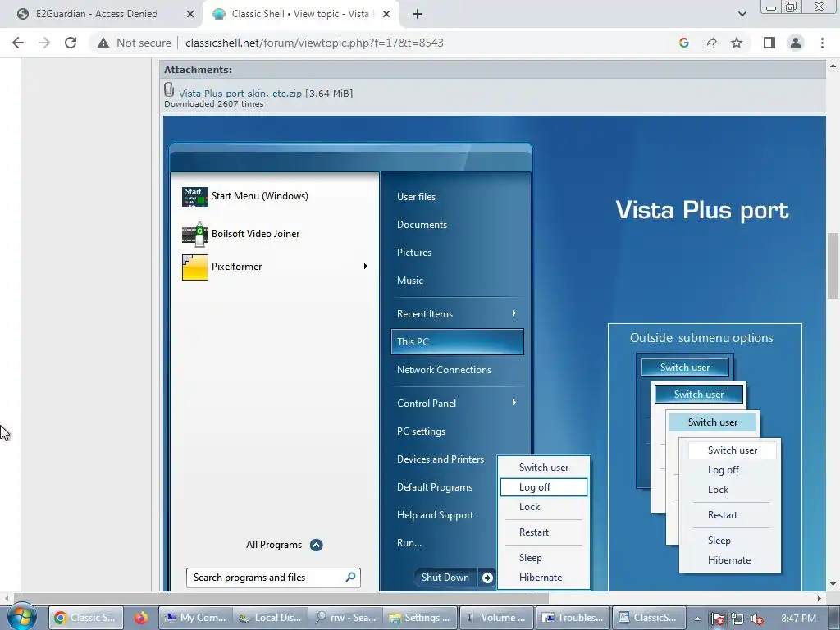This screenshot has width=840, height=630.
Task: Click the network tray icon
Action: point(737,619)
